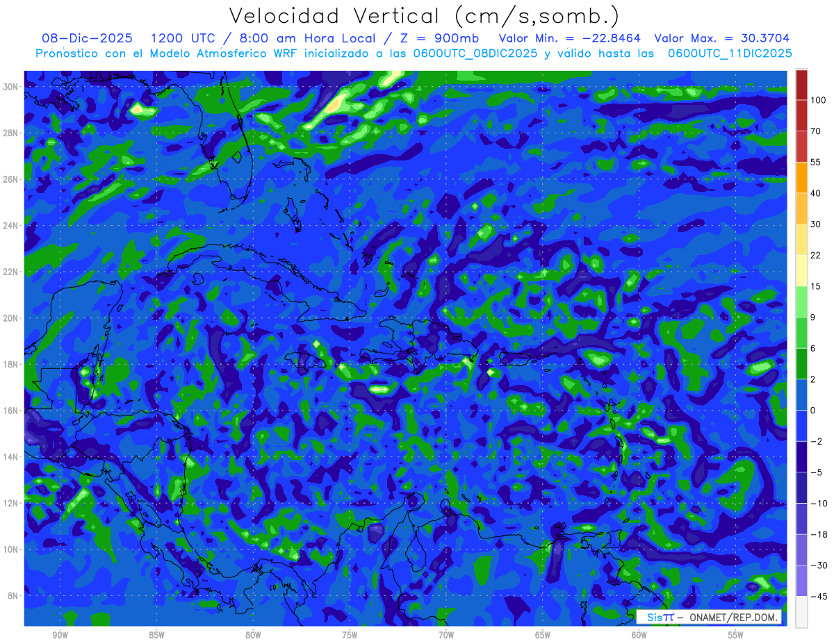
Task: Pick the pale yellow swatch between 15 and 22
Action: (x=801, y=270)
